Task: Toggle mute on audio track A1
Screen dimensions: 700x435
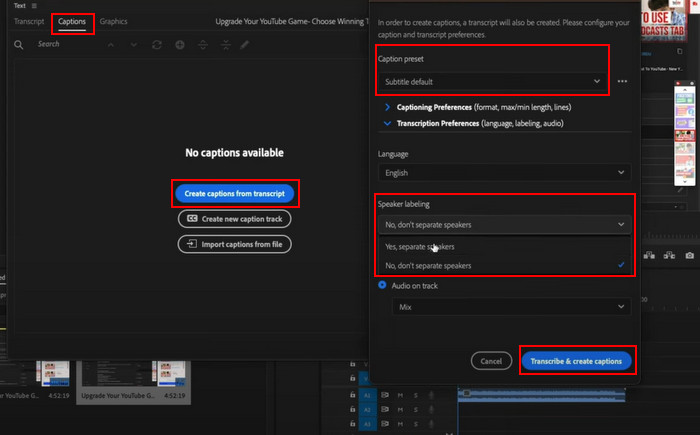Action: 400,395
